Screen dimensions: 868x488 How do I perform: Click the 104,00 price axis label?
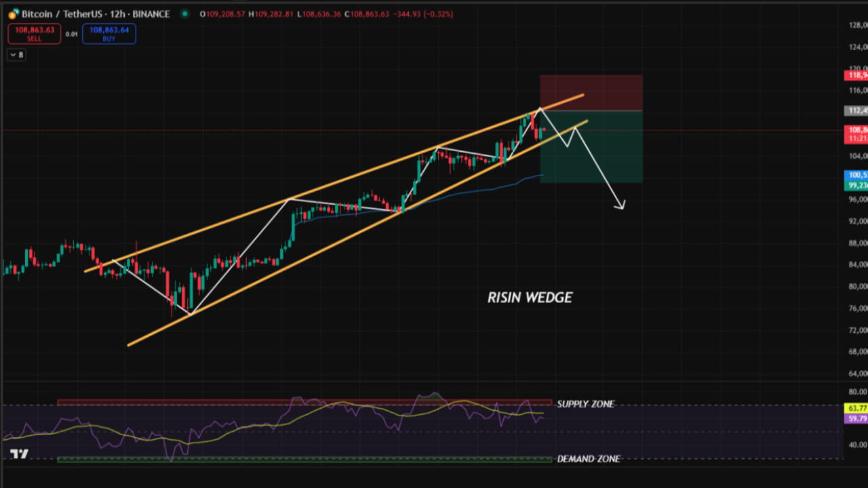pyautogui.click(x=858, y=156)
